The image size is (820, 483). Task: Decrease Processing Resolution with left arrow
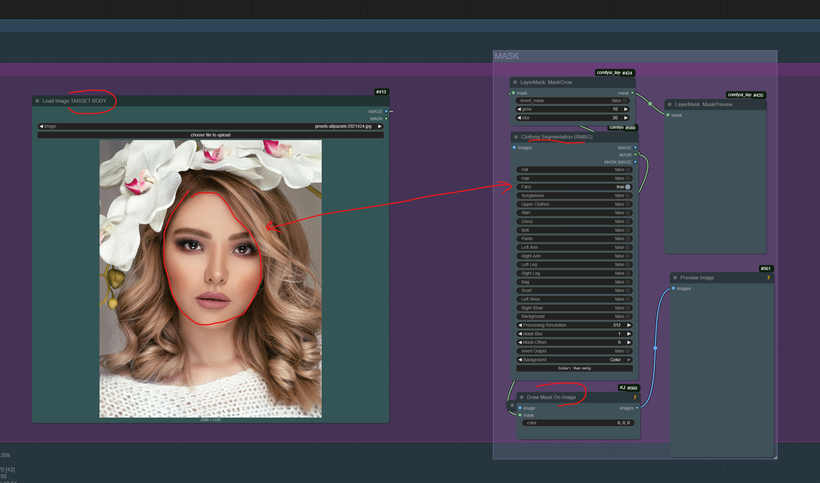[x=520, y=325]
